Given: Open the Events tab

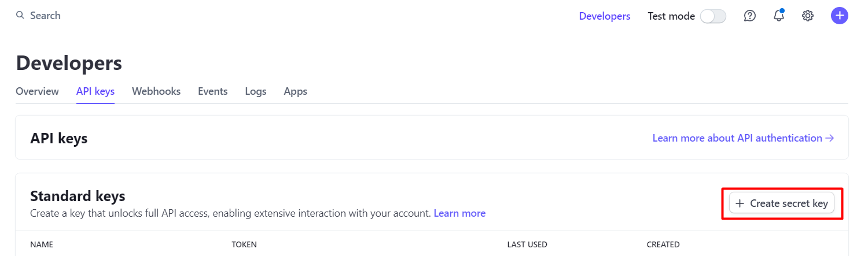Looking at the screenshot, I should click(213, 91).
